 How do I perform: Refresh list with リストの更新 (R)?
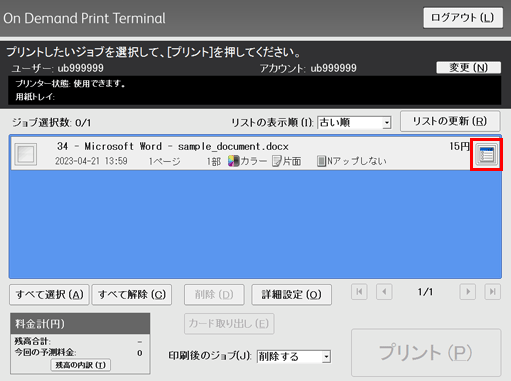(450, 121)
